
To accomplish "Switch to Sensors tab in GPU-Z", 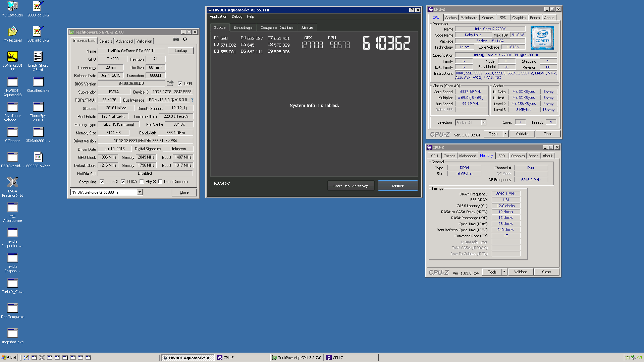I will (x=106, y=41).
